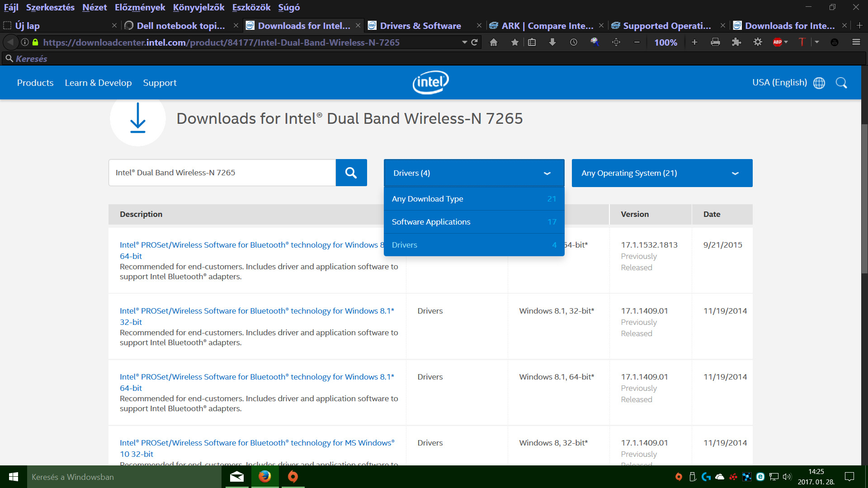868x488 pixels.
Task: Open the bookmarks list icon
Action: (x=532, y=42)
